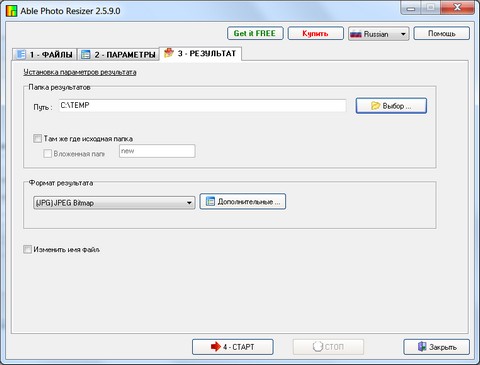Image resolution: width=480 pixels, height=365 pixels.
Task: Switch to the 2 - ПАРАМЕТРЫ tab
Action: coord(119,54)
